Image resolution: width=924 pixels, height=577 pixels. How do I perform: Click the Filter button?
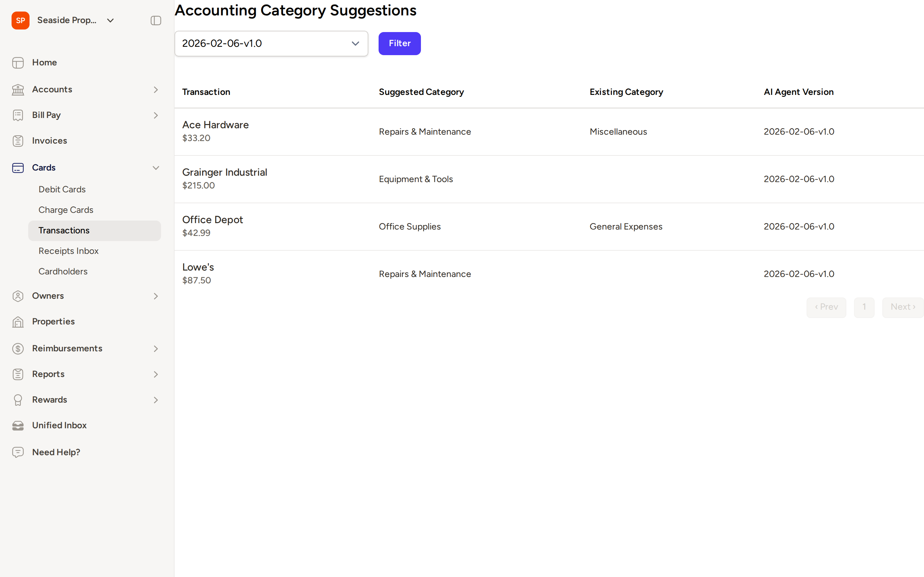[x=400, y=44]
